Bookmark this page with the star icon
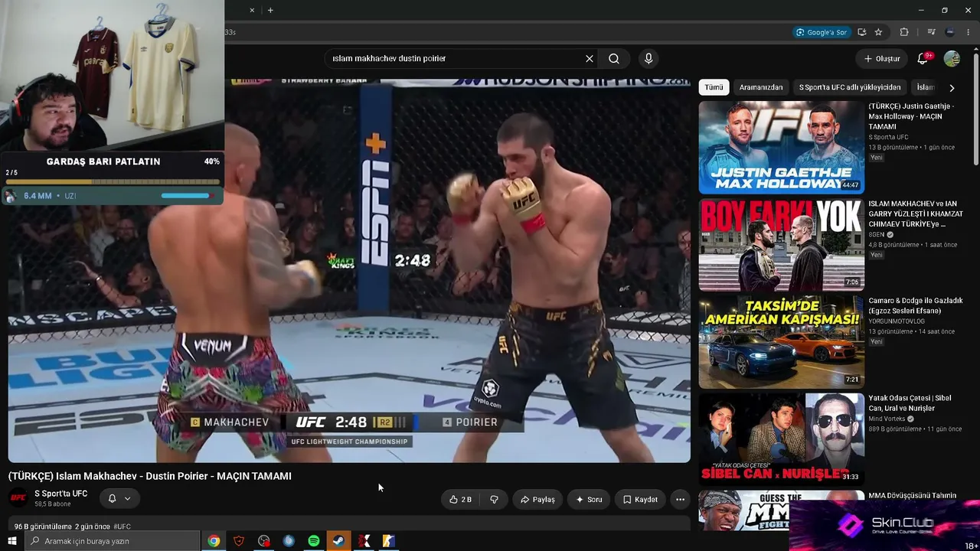This screenshot has width=980, height=551. (878, 32)
